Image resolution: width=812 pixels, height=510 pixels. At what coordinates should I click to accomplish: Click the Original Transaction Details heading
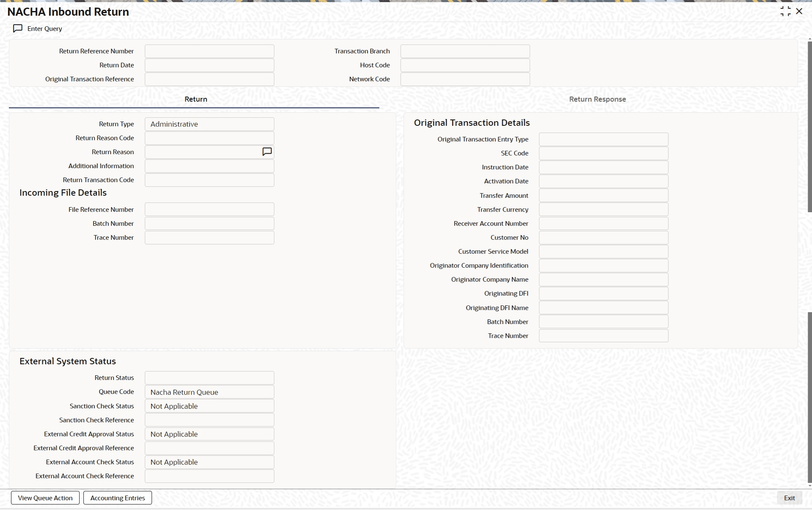472,123
